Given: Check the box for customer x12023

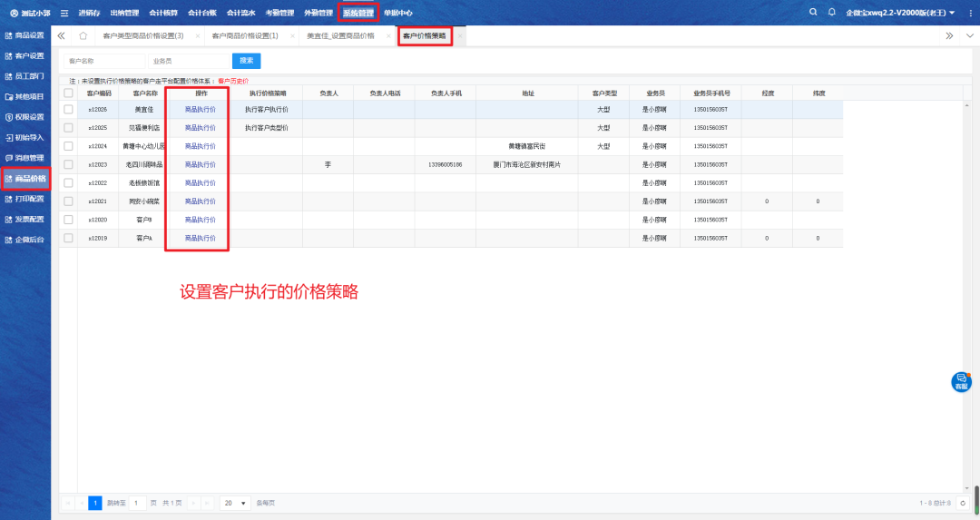Looking at the screenshot, I should (x=68, y=164).
